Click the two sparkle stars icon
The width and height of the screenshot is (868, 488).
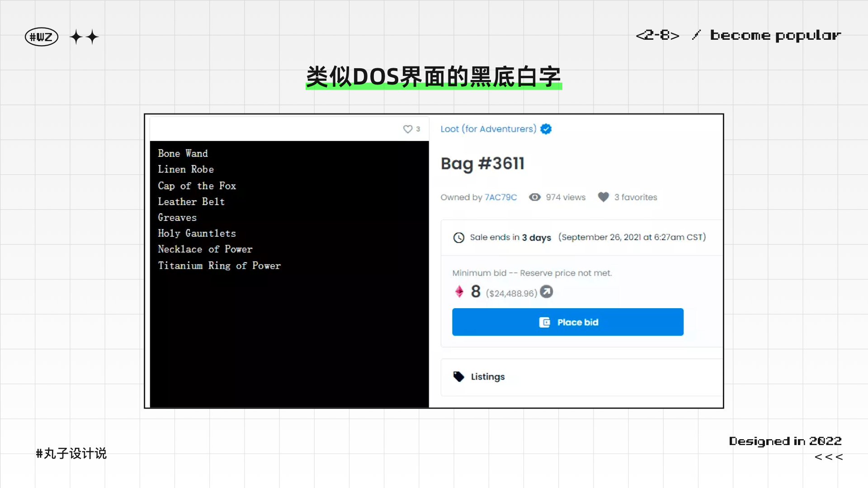[84, 37]
